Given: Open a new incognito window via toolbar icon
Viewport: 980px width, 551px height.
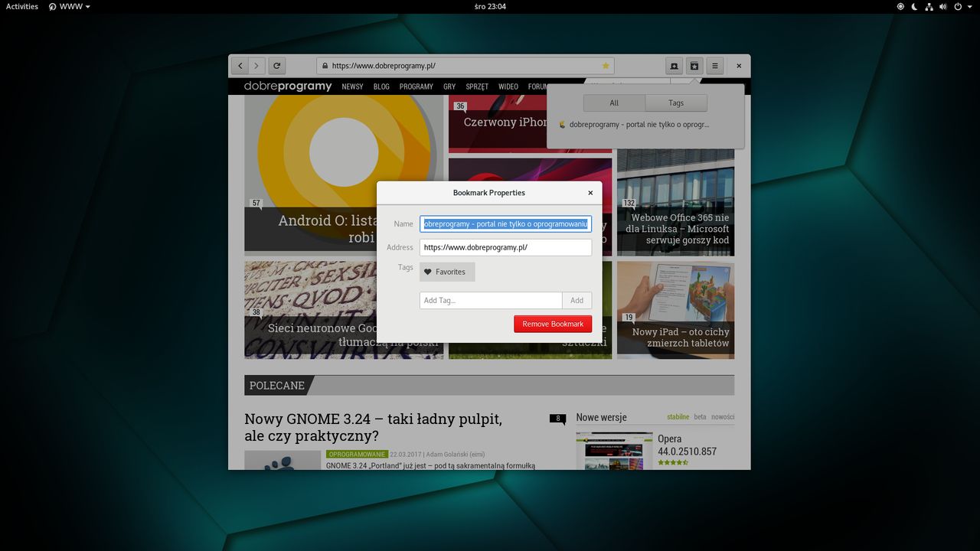Looking at the screenshot, I should click(x=674, y=66).
